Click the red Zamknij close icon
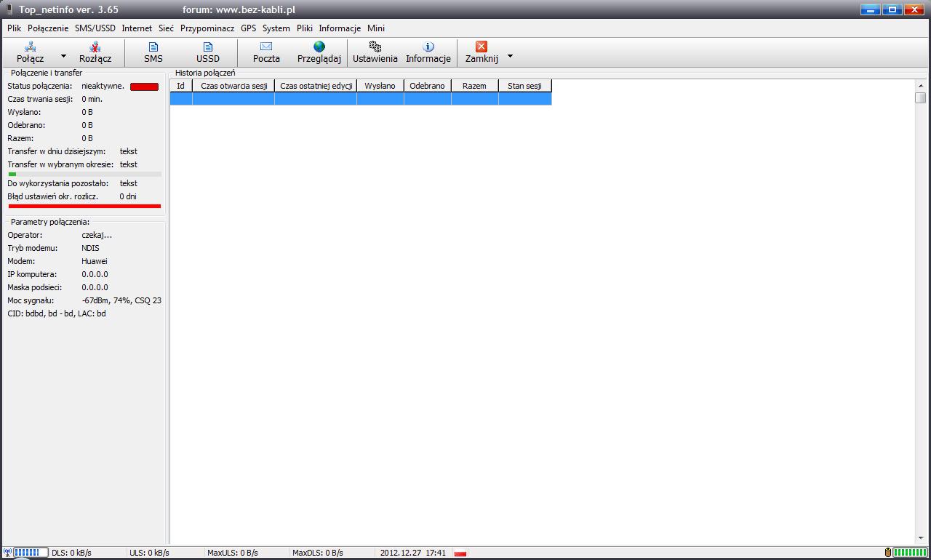Image resolution: width=931 pixels, height=560 pixels. [x=481, y=47]
